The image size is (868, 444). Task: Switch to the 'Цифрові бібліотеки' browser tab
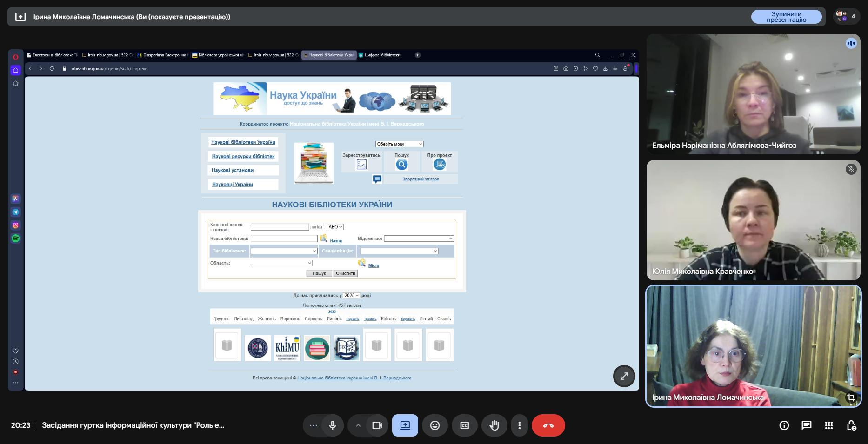coord(381,55)
